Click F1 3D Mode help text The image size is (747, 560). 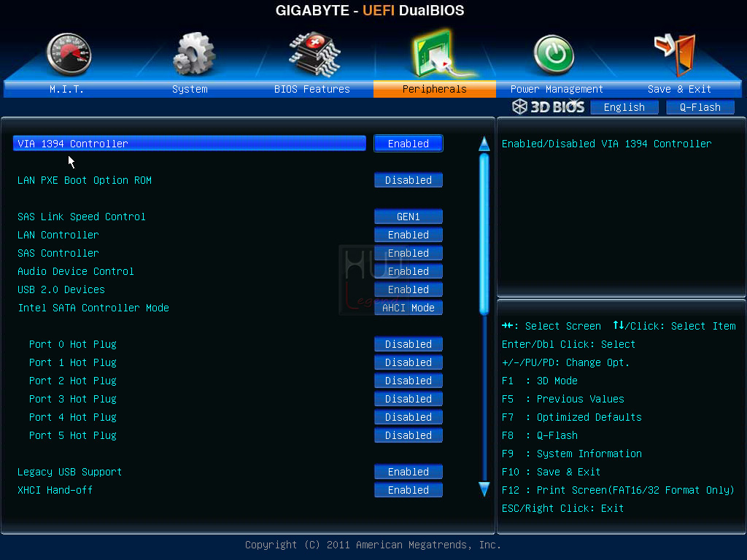pos(540,381)
